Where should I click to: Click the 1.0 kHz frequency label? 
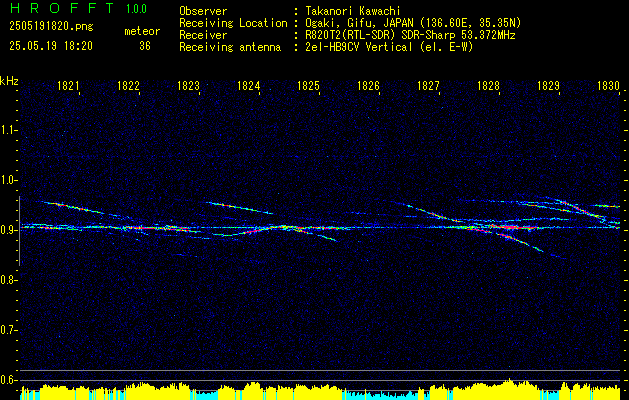pos(7,180)
